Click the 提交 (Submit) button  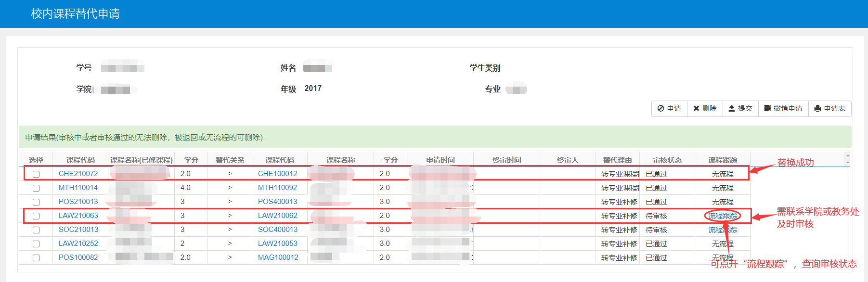[740, 109]
